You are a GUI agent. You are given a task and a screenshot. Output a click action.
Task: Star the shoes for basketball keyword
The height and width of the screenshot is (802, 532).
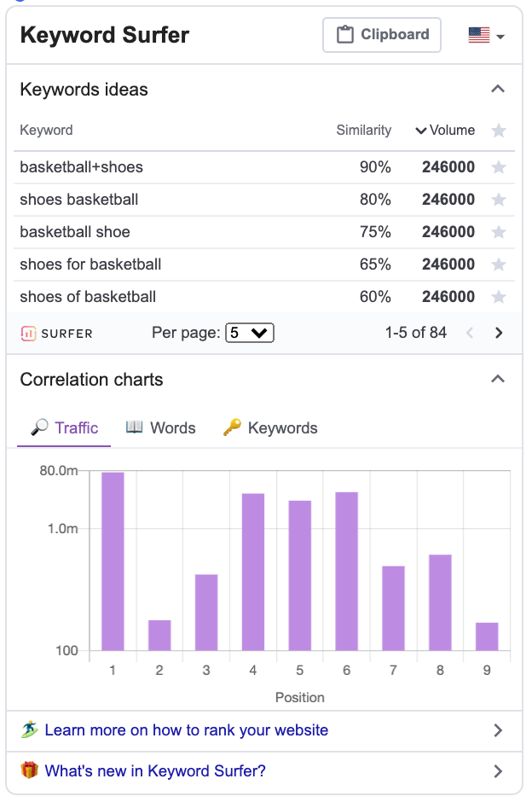(x=498, y=264)
